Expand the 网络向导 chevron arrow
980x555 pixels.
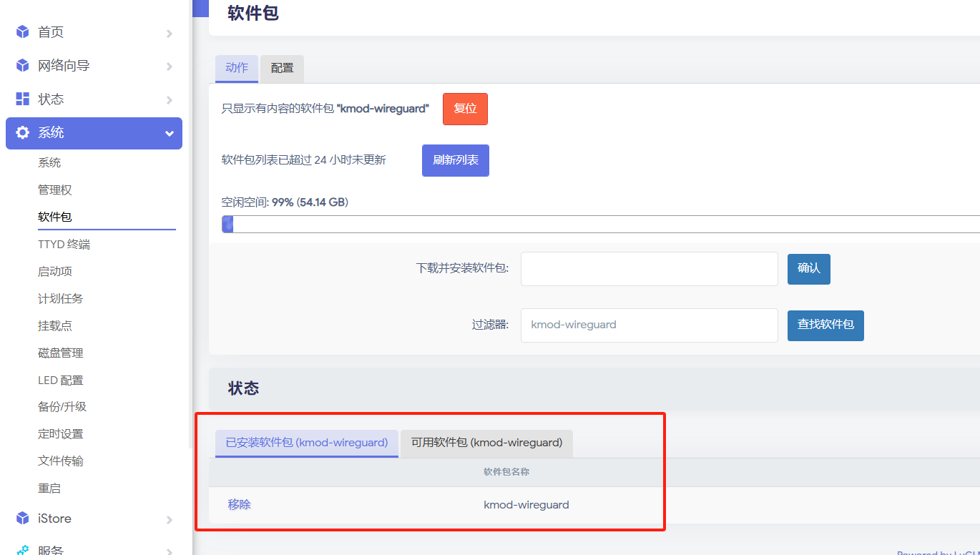click(170, 67)
